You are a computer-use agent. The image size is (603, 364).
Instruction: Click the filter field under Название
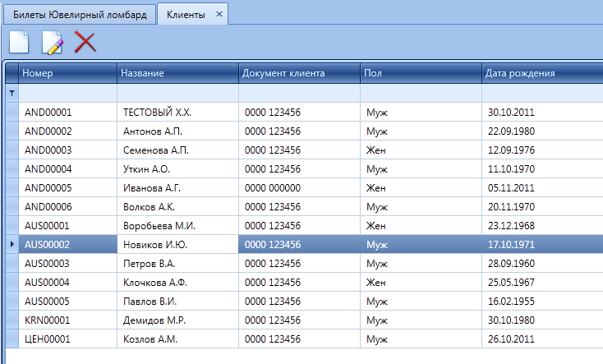[177, 94]
